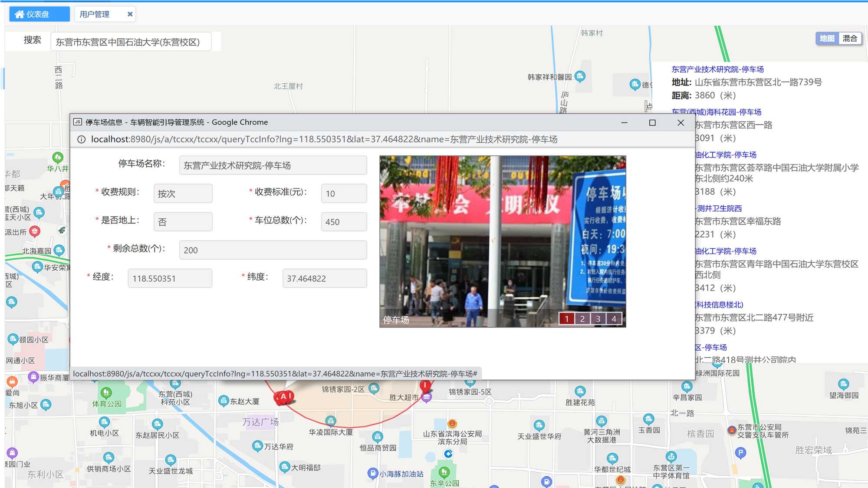Switch map to 地图 view

coord(827,39)
